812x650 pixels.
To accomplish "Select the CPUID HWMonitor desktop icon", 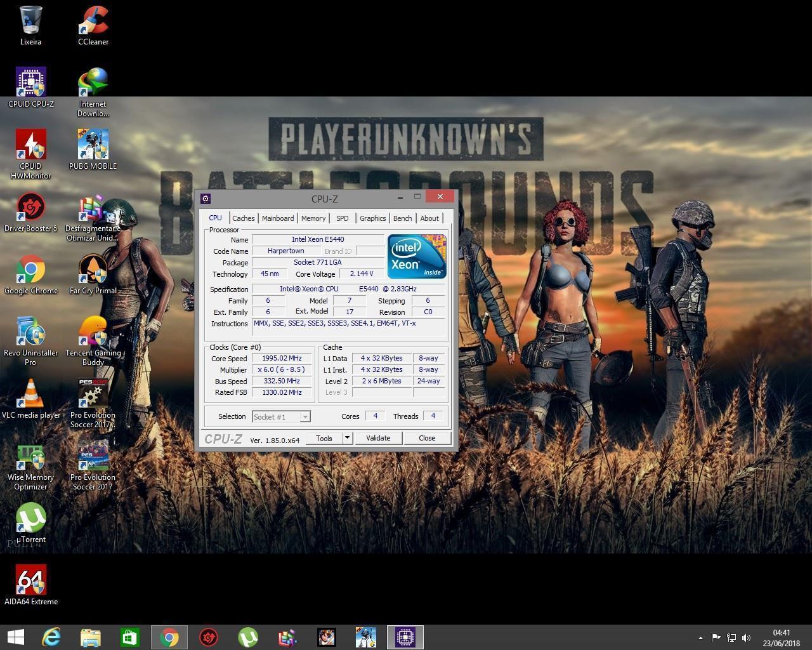I will tap(30, 154).
